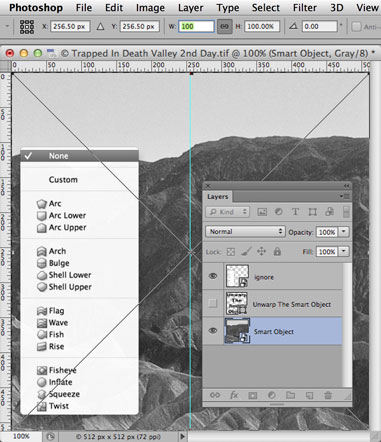Open the Kind filter dropdown
Viewport: 381px width, 442px height.
coord(228,212)
